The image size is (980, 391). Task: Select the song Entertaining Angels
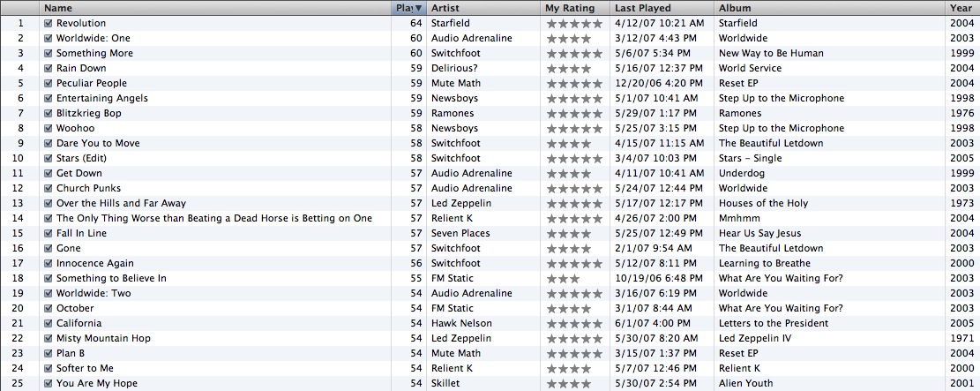(101, 98)
